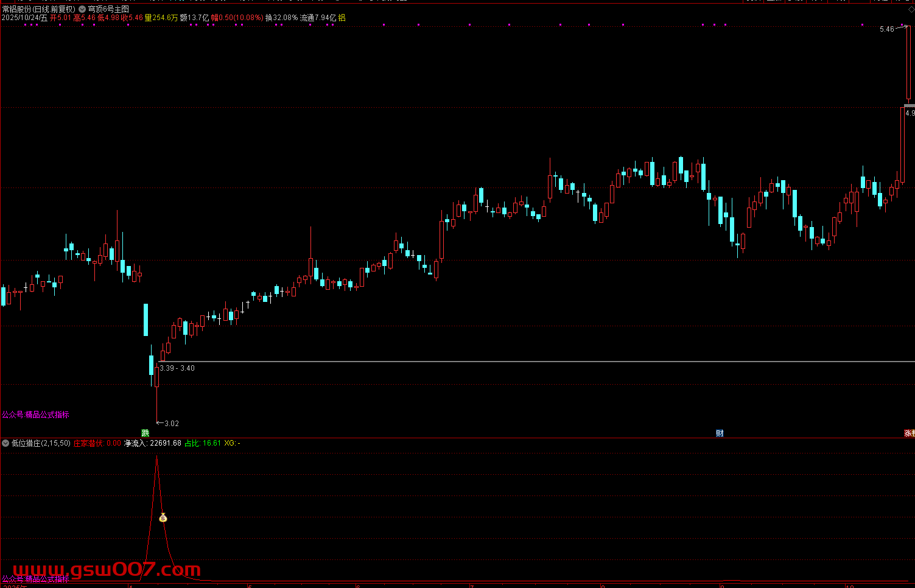The image size is (915, 588).
Task: Click the yellow 铝 sector tag
Action: click(342, 18)
